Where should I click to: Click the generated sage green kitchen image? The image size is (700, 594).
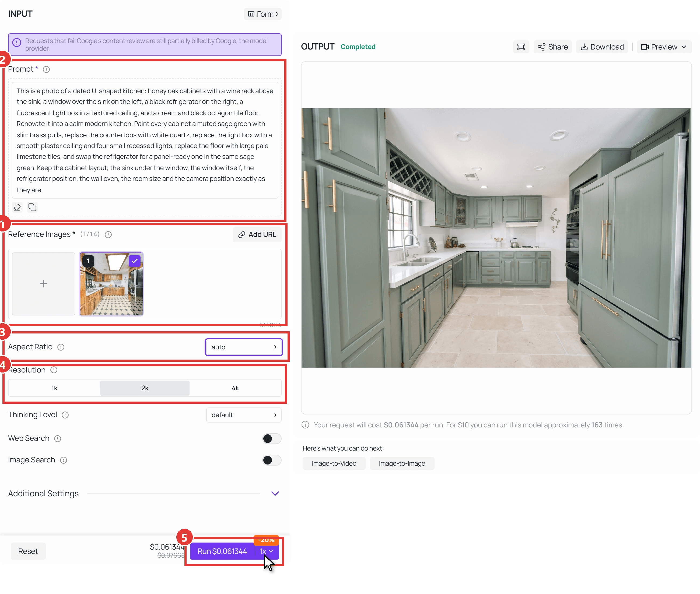point(496,238)
